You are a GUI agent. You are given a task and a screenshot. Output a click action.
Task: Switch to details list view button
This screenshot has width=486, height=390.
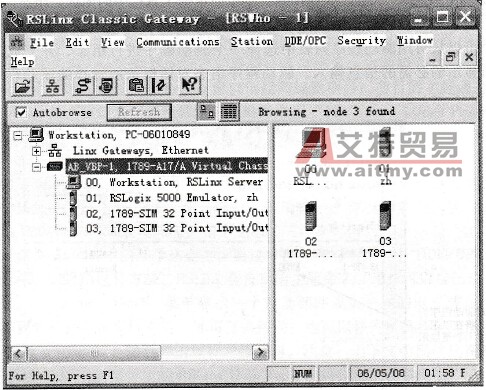click(x=229, y=112)
